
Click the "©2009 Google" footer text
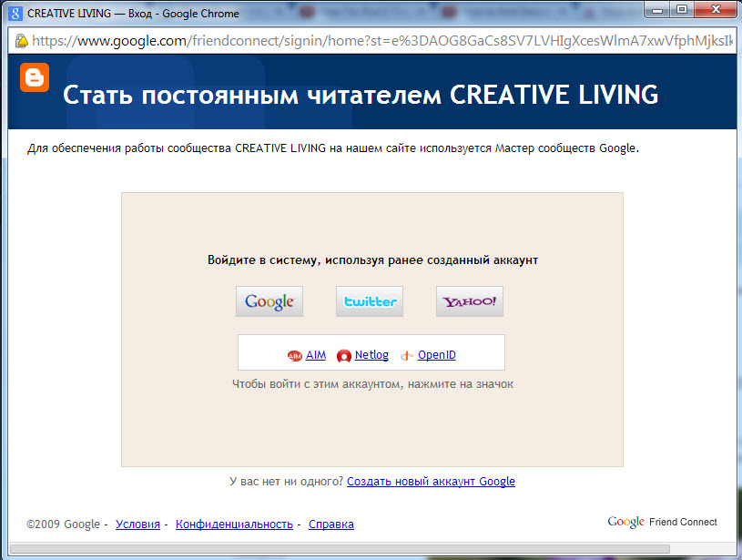click(x=64, y=524)
